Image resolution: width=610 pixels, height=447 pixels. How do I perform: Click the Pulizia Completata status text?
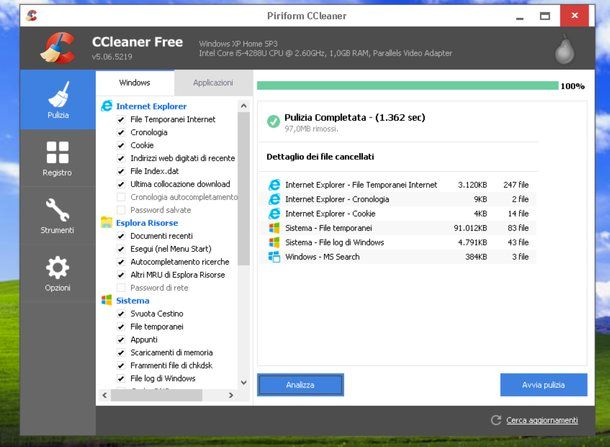pos(355,117)
